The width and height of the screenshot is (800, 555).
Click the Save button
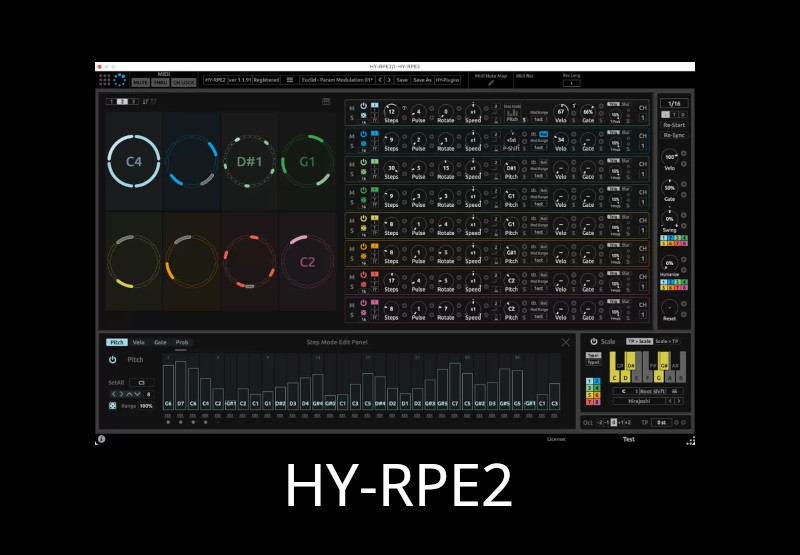point(402,80)
